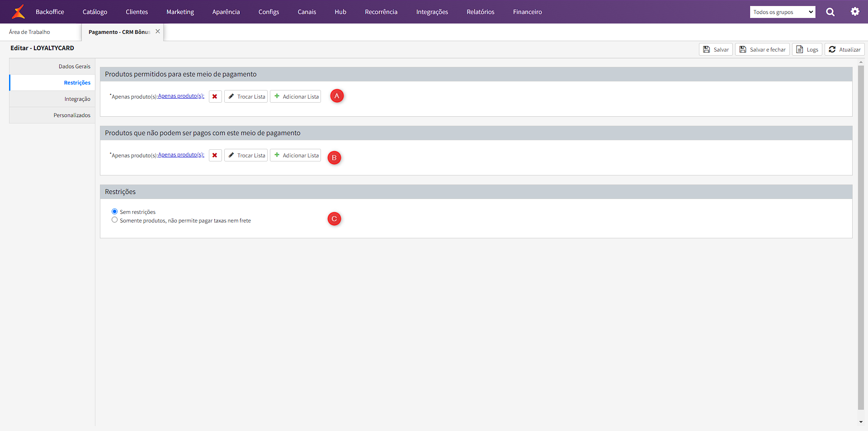Image resolution: width=868 pixels, height=431 pixels.
Task: Go to Dados Gerais side tab
Action: coord(52,66)
